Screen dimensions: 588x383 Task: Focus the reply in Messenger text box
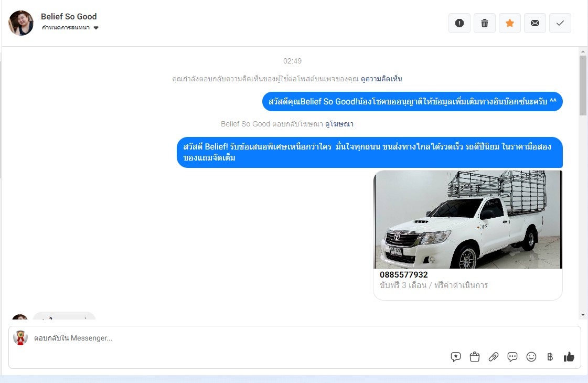click(x=236, y=338)
